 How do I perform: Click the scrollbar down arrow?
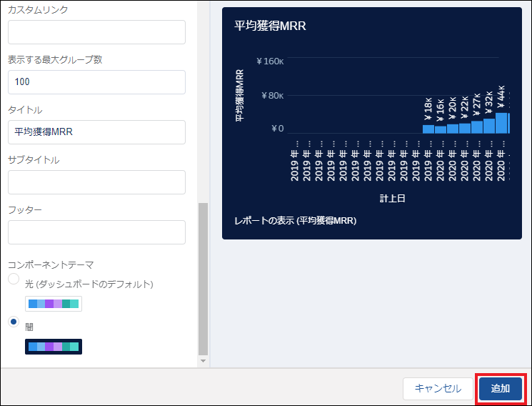[x=203, y=361]
